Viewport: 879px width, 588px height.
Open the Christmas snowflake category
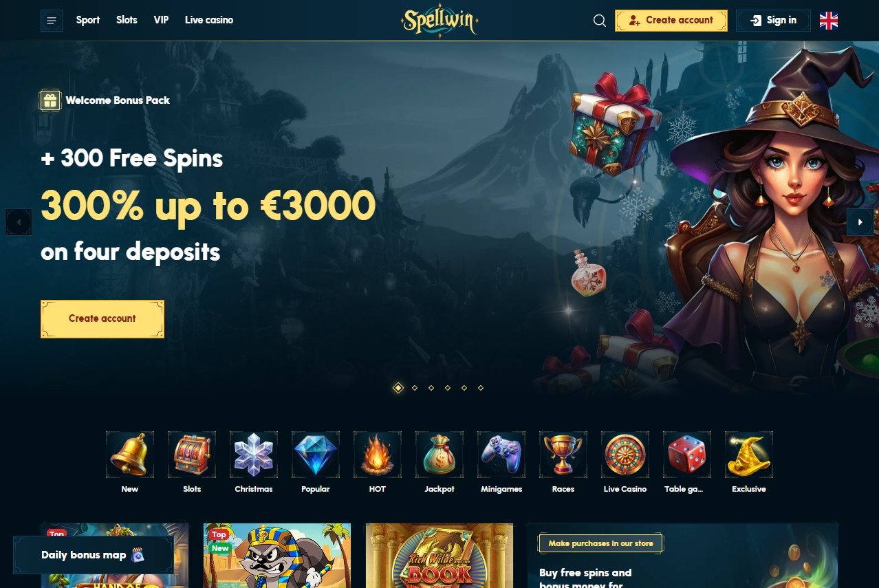click(254, 455)
